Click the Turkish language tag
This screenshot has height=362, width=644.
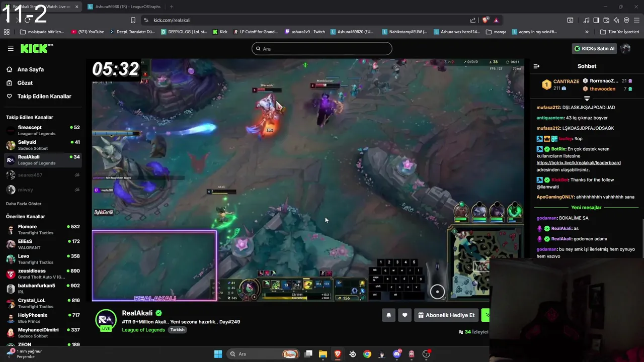click(177, 330)
